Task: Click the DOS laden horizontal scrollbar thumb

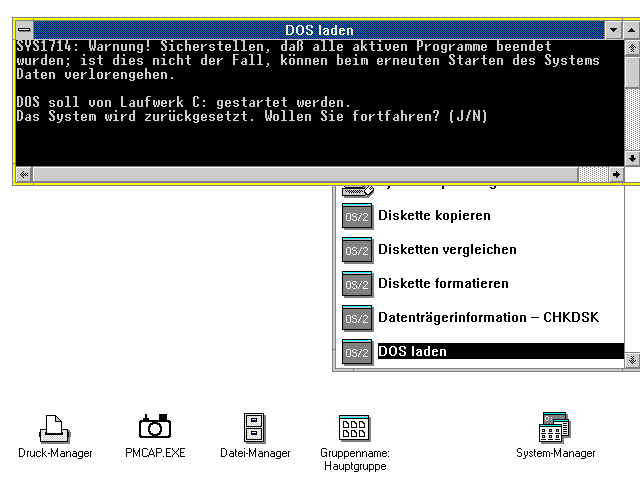Action: pyautogui.click(x=306, y=175)
